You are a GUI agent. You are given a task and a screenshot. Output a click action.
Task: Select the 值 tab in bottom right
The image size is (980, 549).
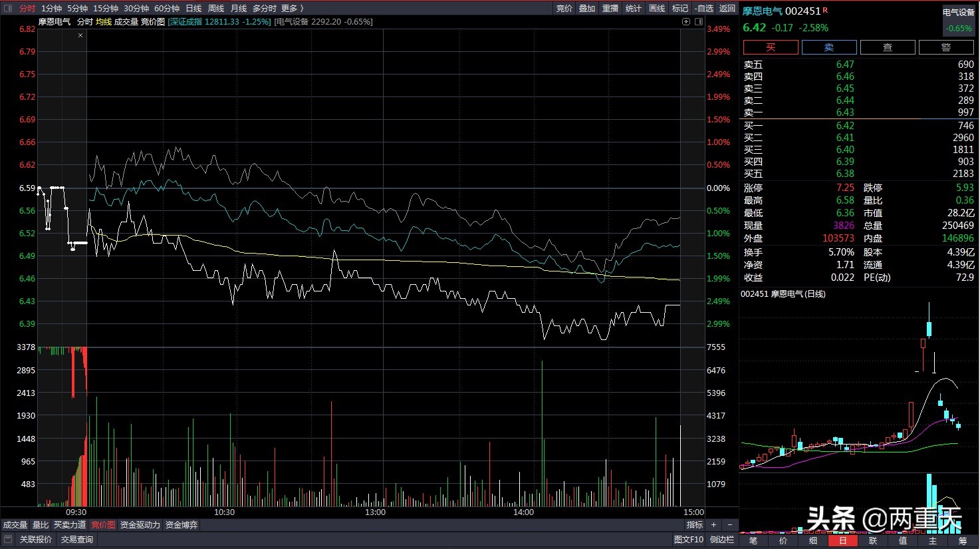(903, 540)
